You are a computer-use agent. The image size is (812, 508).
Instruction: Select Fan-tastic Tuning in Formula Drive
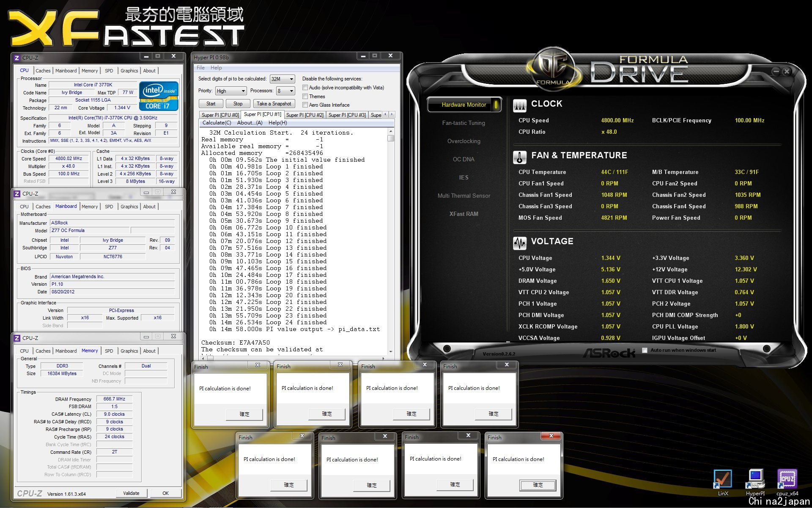click(x=464, y=123)
